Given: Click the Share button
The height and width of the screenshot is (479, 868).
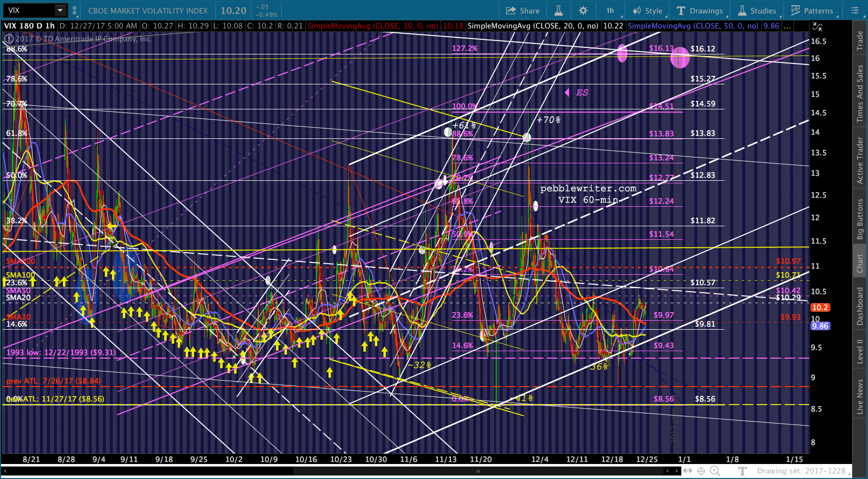Looking at the screenshot, I should pyautogui.click(x=523, y=10).
